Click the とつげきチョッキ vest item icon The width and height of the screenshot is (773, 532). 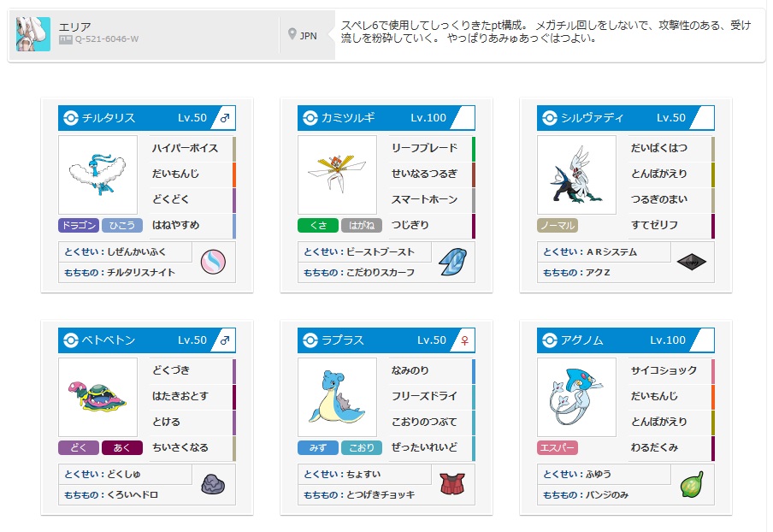pos(452,484)
